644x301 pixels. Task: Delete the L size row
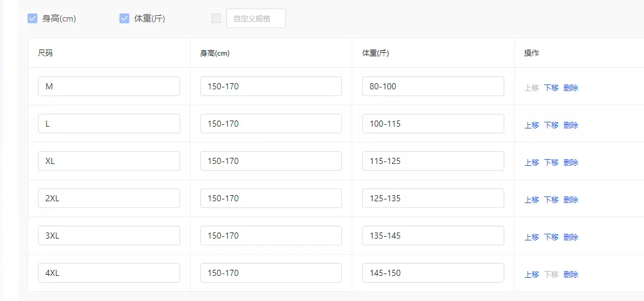(570, 125)
